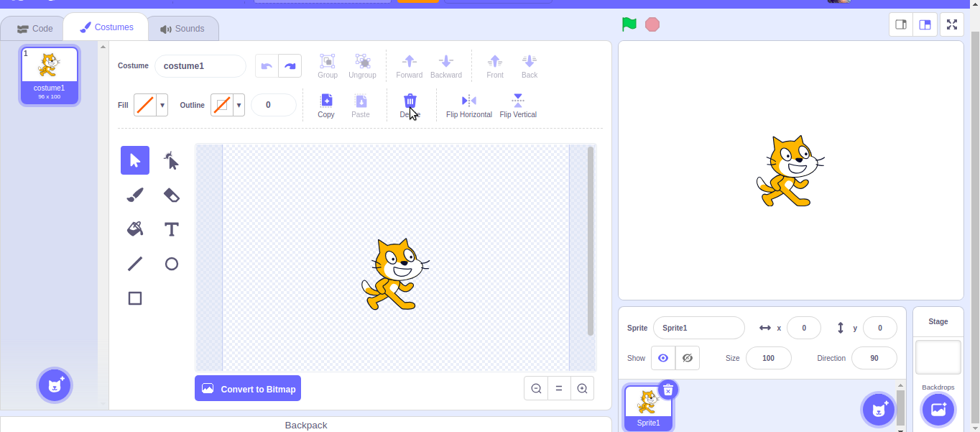Viewport: 980px width, 432px height.
Task: Flip the costume horizontally
Action: click(x=468, y=105)
